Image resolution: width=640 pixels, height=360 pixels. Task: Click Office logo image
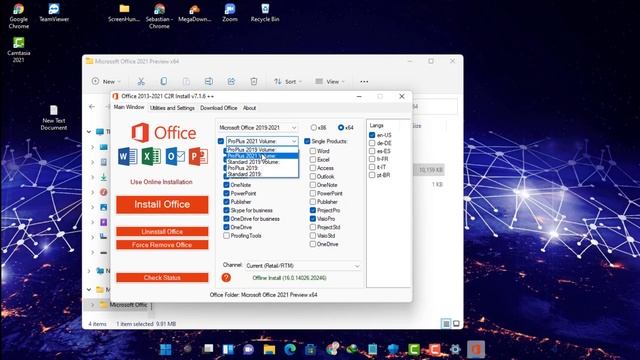click(x=163, y=133)
